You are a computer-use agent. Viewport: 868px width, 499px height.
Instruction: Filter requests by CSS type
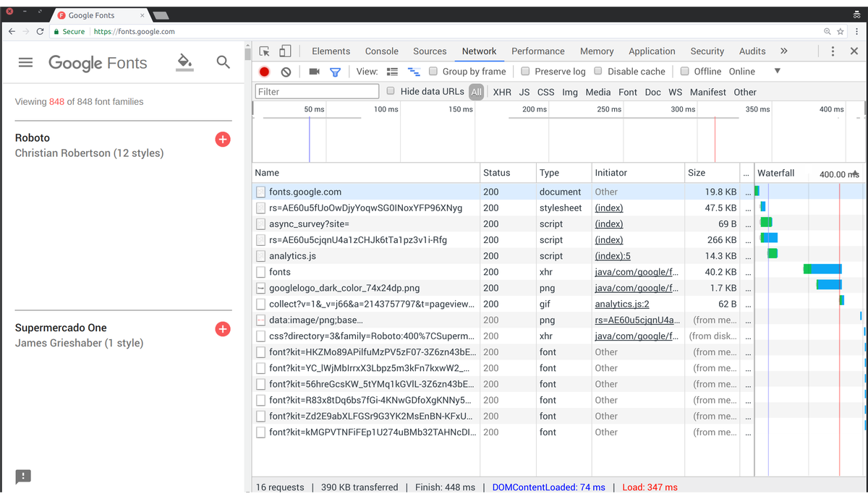[x=546, y=92]
